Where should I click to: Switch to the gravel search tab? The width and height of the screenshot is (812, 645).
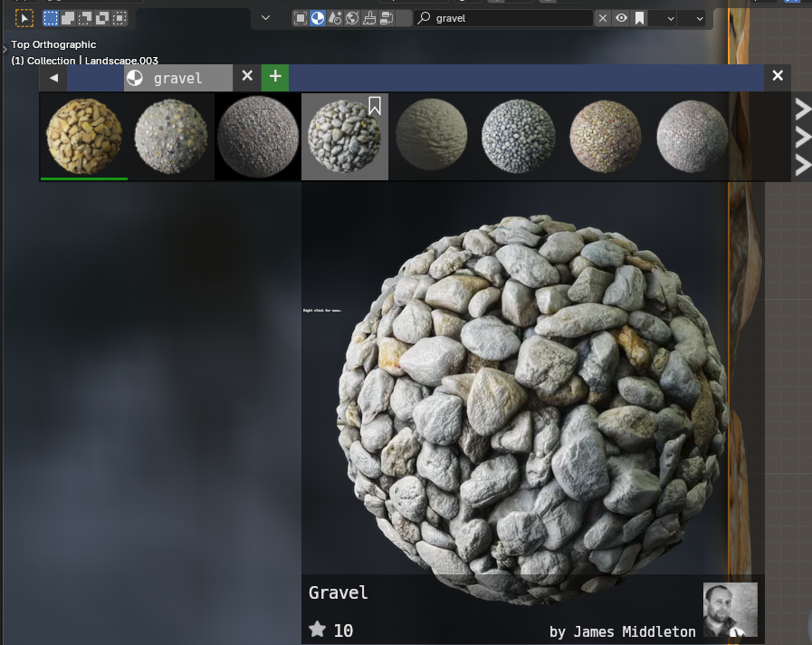pyautogui.click(x=177, y=78)
